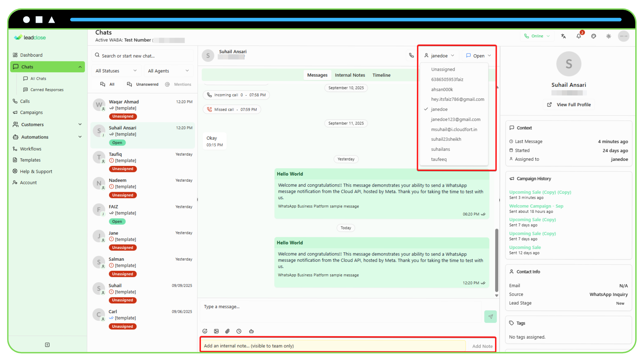Toggle the light/dark theme sun icon

(608, 36)
